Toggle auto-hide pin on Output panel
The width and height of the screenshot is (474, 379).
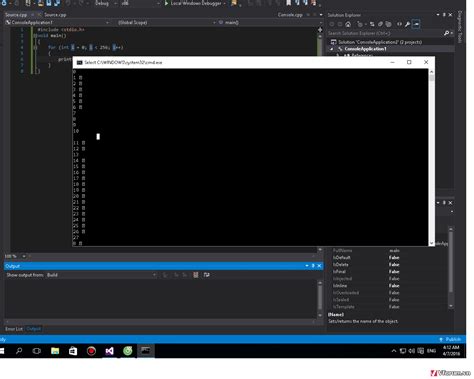(x=313, y=266)
